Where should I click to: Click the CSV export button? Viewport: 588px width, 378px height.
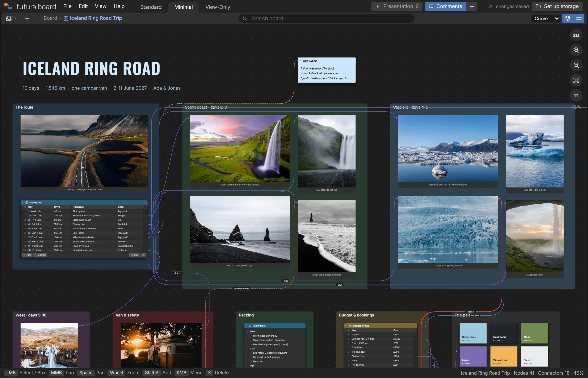pyautogui.click(x=134, y=255)
